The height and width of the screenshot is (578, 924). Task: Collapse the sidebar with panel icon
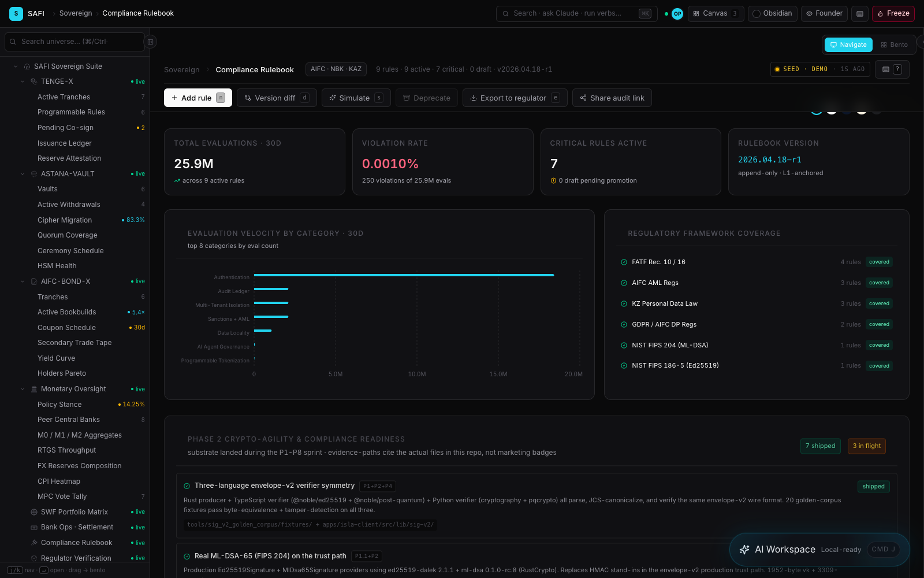coord(150,42)
